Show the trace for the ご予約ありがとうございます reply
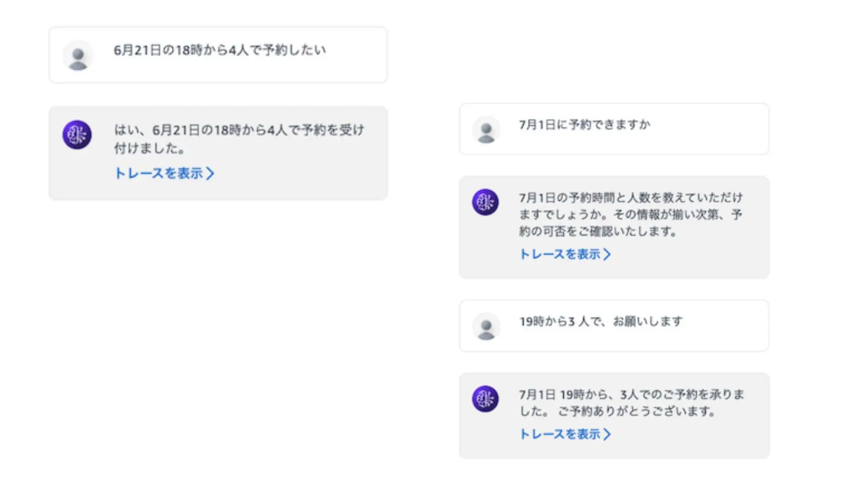868x488 pixels. click(x=560, y=434)
